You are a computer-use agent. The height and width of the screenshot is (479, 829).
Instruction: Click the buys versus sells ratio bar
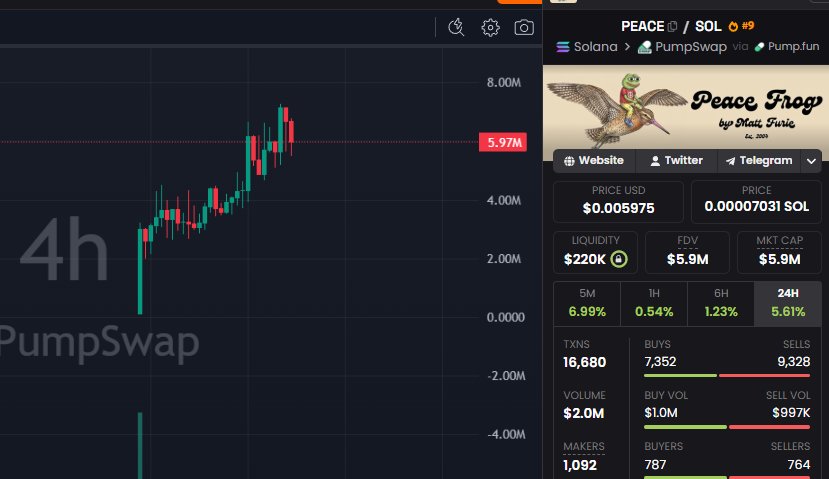click(727, 375)
